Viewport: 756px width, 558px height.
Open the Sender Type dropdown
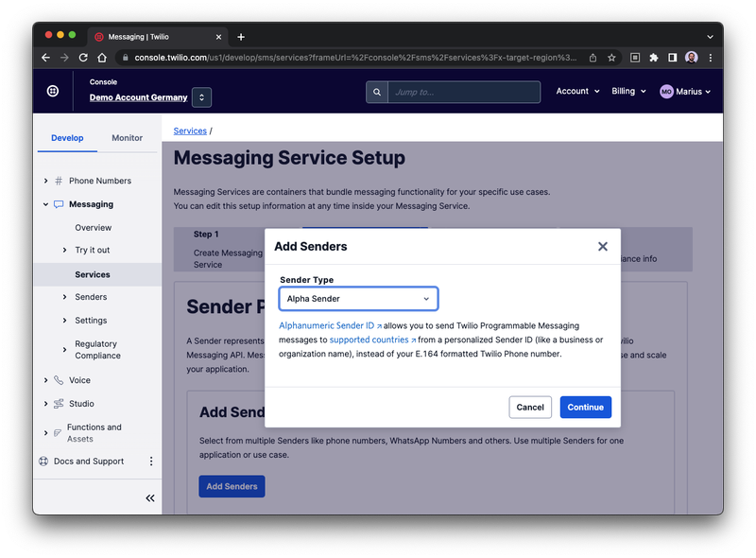coord(358,299)
